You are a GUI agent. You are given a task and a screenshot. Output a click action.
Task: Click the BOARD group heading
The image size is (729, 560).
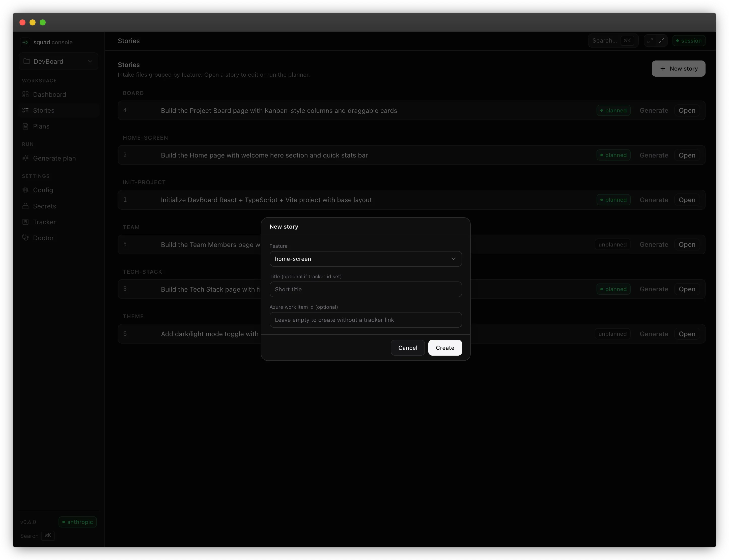point(133,93)
